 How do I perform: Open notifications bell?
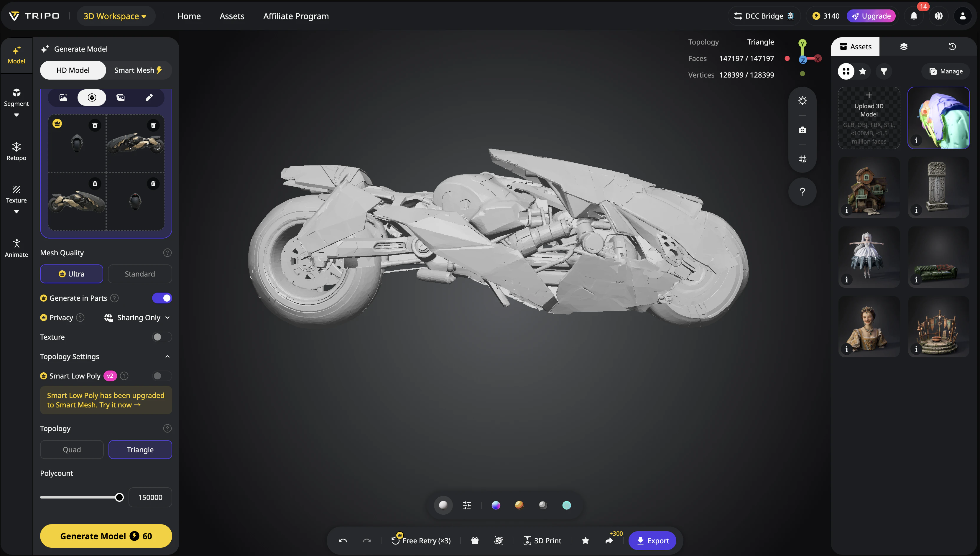pos(914,16)
